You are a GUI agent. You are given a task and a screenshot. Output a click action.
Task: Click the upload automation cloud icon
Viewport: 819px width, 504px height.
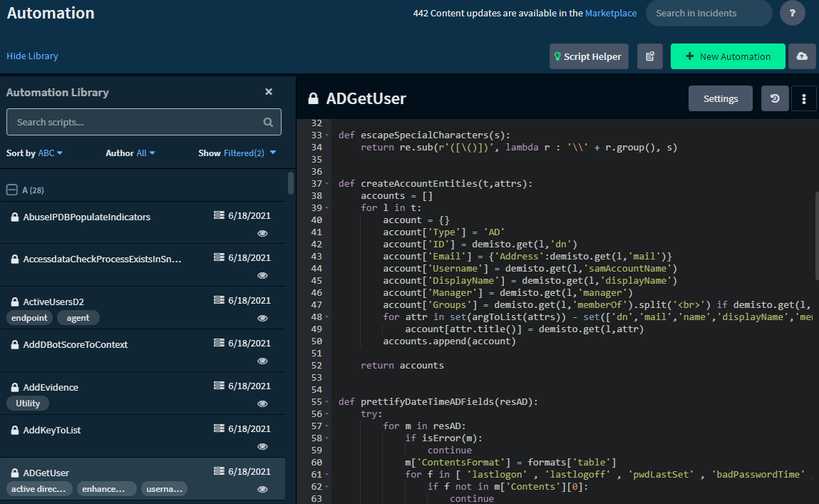coord(802,56)
